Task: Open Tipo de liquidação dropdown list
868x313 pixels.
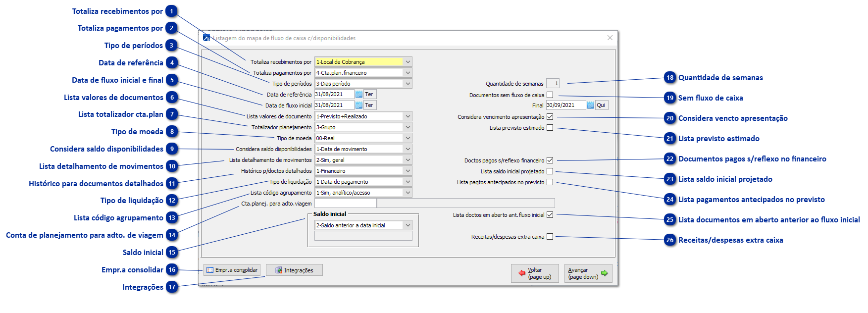Action: (408, 182)
